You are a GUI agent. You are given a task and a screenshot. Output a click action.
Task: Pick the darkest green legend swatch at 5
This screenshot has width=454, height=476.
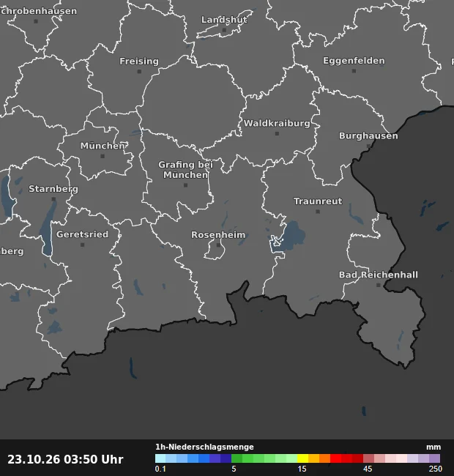pyautogui.click(x=237, y=458)
